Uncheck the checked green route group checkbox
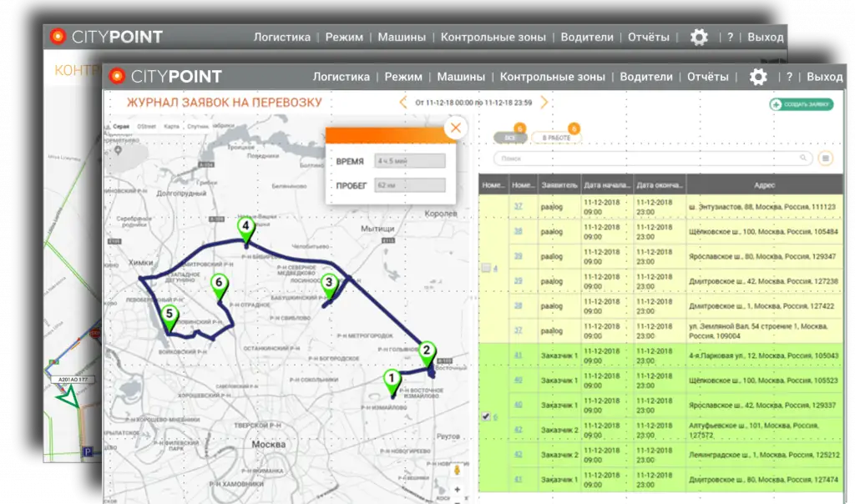 (486, 416)
